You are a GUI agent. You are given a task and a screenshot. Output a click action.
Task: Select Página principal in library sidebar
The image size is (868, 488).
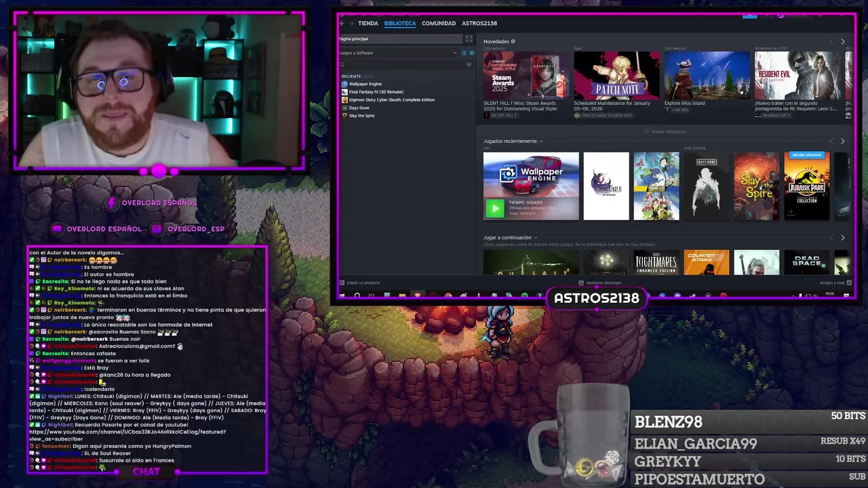click(x=400, y=39)
